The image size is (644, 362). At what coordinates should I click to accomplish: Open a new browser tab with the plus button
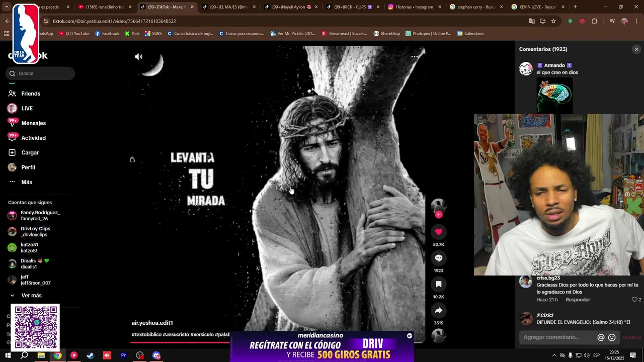575,7
